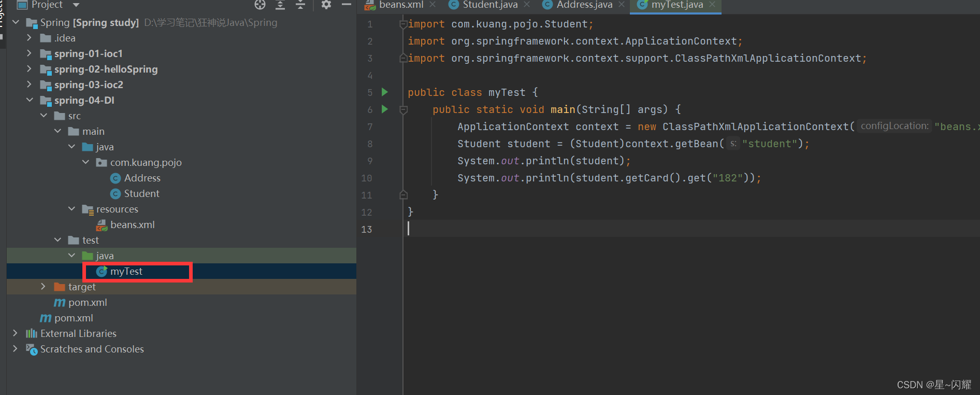Click the "student" string literal on line 8
The height and width of the screenshot is (395, 980).
click(x=769, y=144)
